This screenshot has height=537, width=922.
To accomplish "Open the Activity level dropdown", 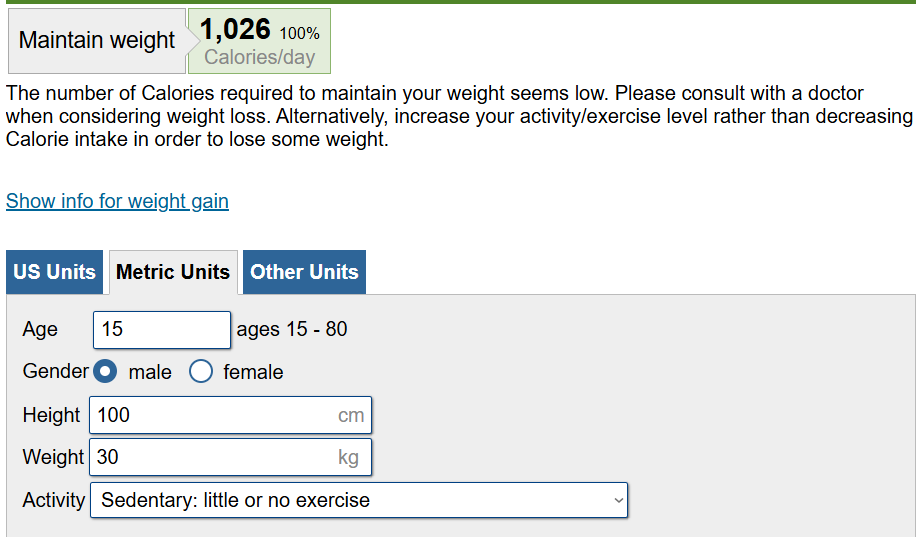I will pyautogui.click(x=358, y=500).
